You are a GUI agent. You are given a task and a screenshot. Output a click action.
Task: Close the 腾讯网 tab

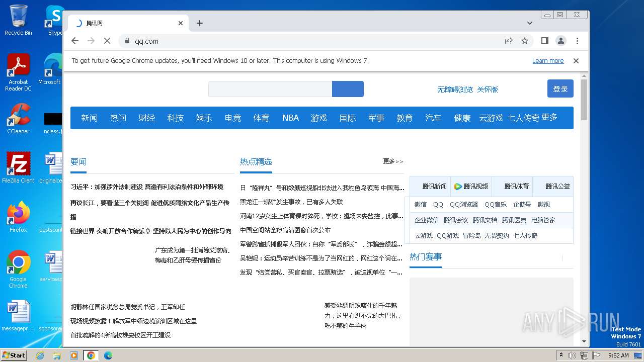[181, 23]
